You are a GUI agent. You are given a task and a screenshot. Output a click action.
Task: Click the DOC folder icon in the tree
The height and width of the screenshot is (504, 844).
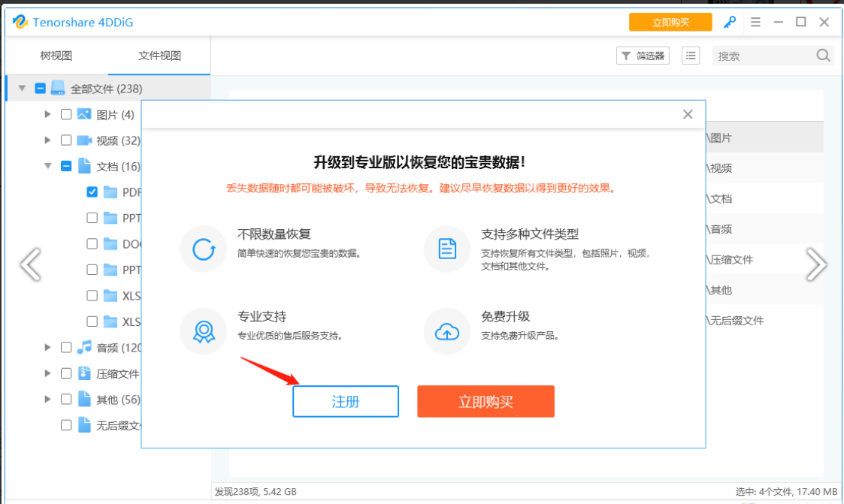110,243
